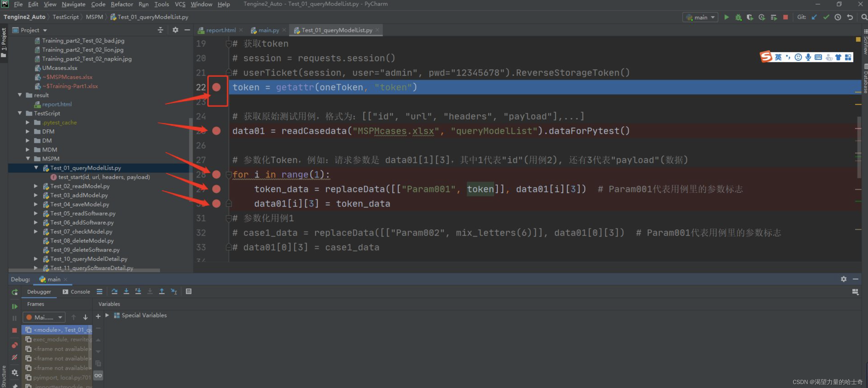The image size is (868, 388).
Task: Show Git history clock icon
Action: point(838,17)
